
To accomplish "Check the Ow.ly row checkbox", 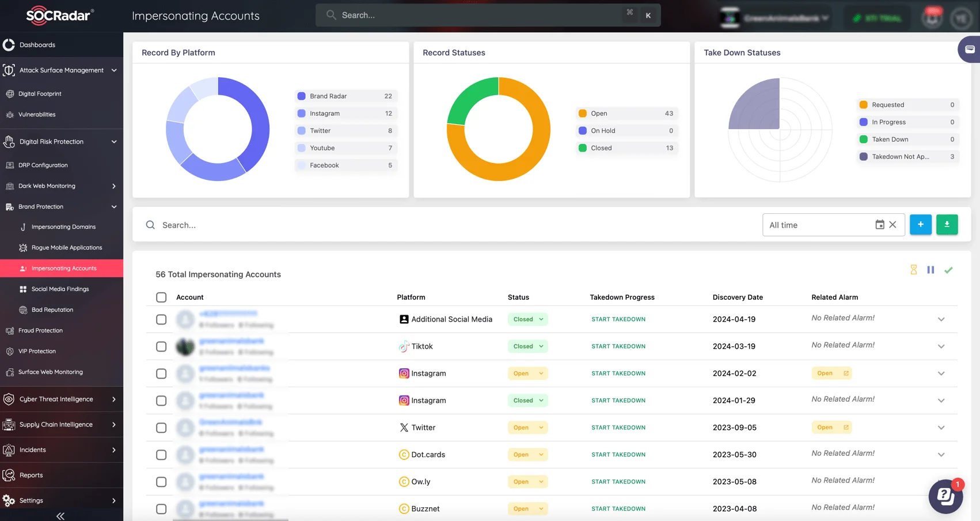I will tap(161, 482).
